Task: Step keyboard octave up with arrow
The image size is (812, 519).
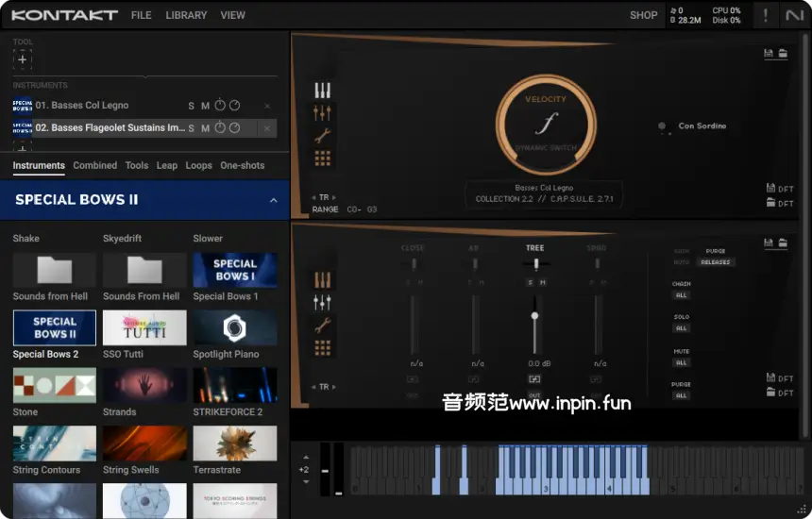Action: pos(305,458)
